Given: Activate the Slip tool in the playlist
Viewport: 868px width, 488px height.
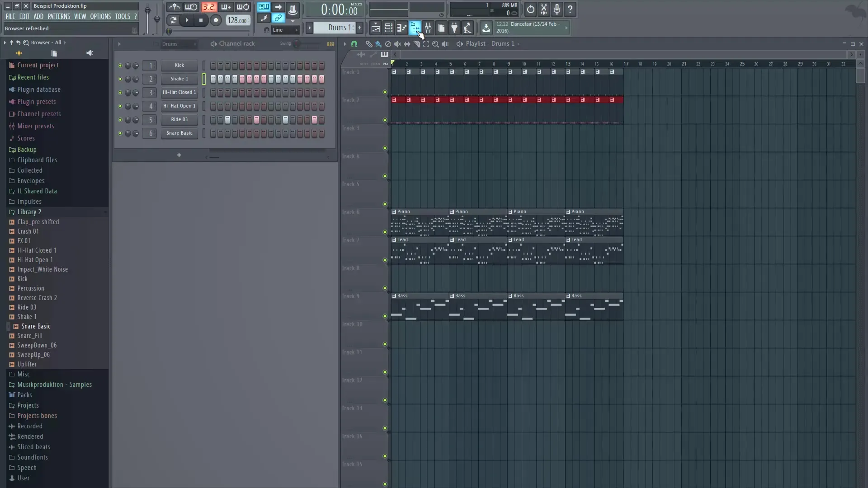Looking at the screenshot, I should tap(407, 44).
